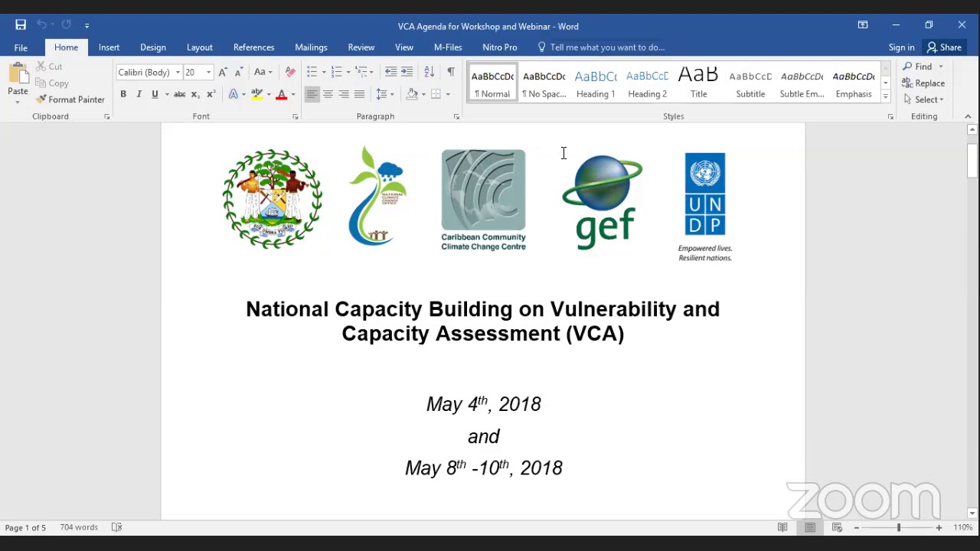Open Font dialog launcher
980x551 pixels.
click(295, 117)
